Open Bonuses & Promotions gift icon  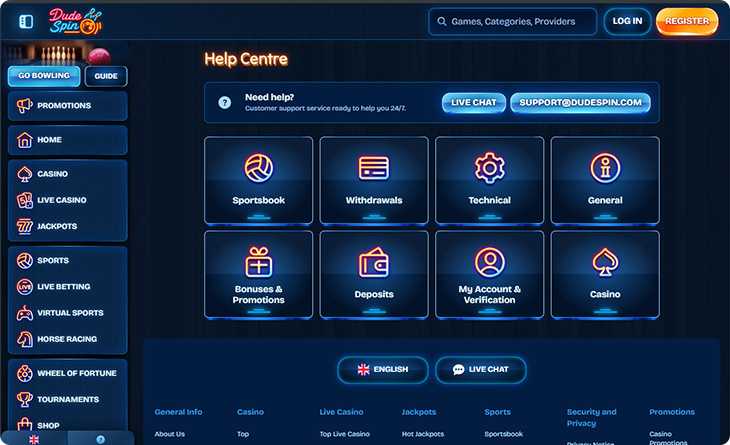coord(259,263)
